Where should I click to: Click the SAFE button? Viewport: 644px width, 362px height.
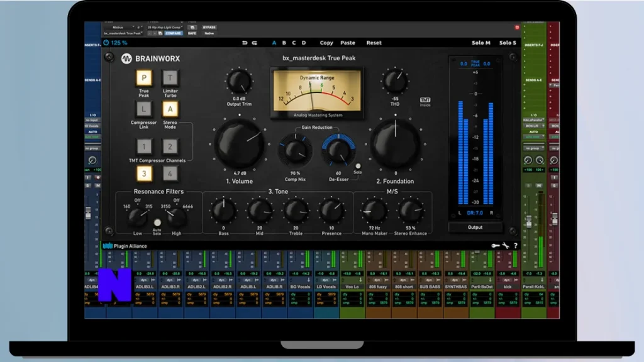pyautogui.click(x=192, y=33)
